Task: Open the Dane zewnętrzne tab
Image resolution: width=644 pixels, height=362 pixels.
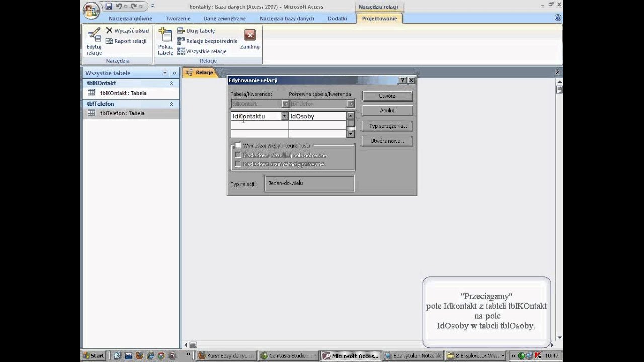Action: (x=224, y=19)
